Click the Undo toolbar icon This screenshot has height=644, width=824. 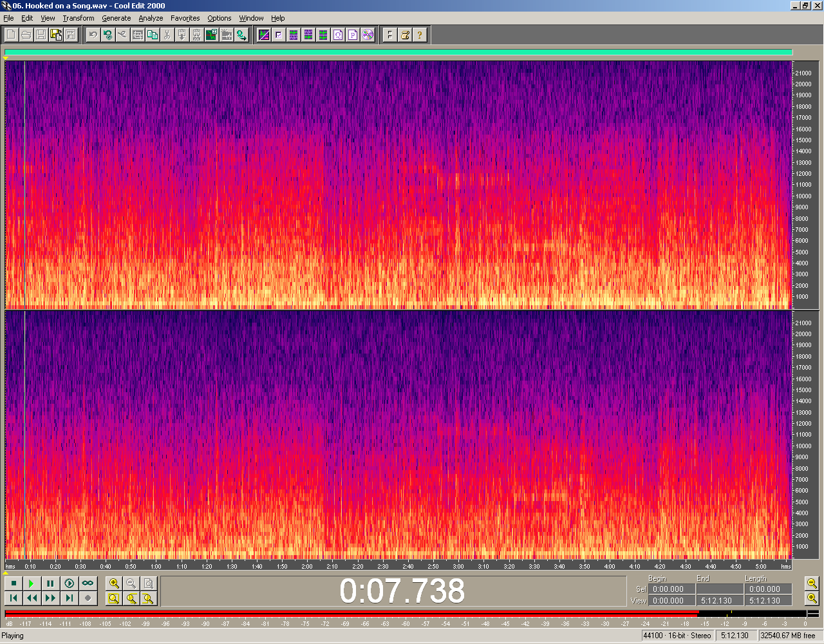[93, 35]
